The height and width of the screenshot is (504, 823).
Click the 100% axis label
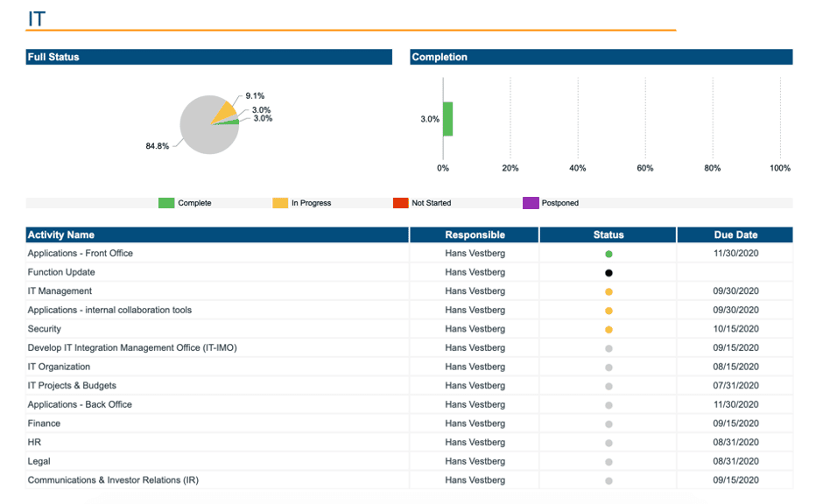click(779, 168)
